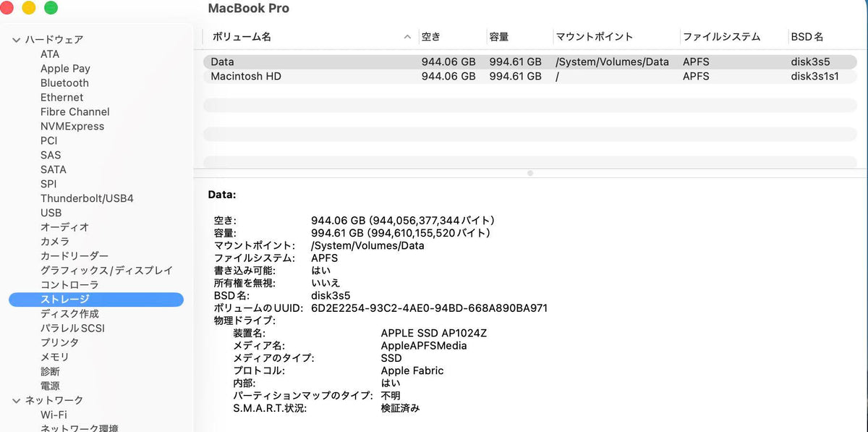The height and width of the screenshot is (432, 868).
Task: Select SATA in the sidebar
Action: [x=53, y=169]
